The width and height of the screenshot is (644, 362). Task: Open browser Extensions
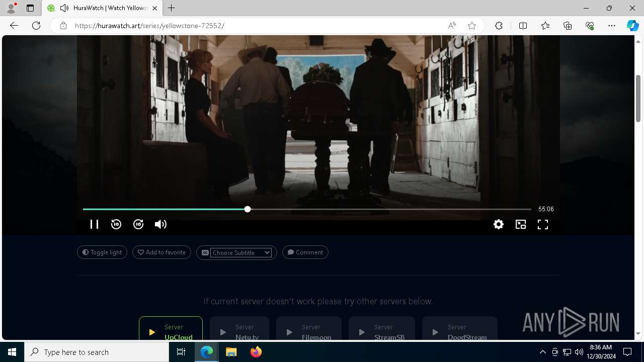(499, 26)
